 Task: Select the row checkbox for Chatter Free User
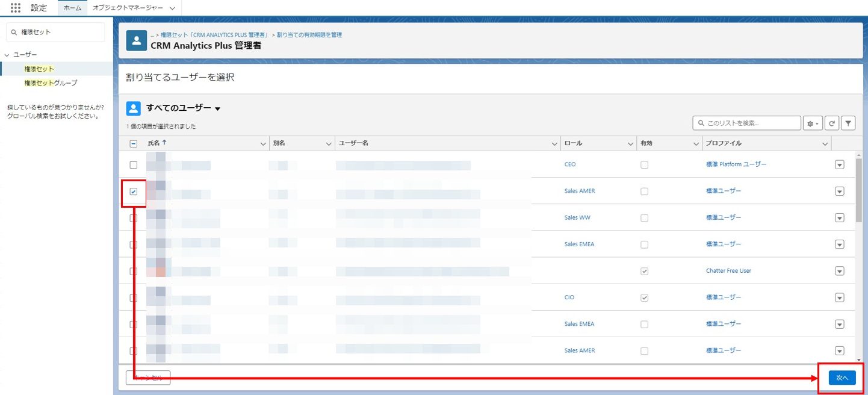click(x=134, y=271)
